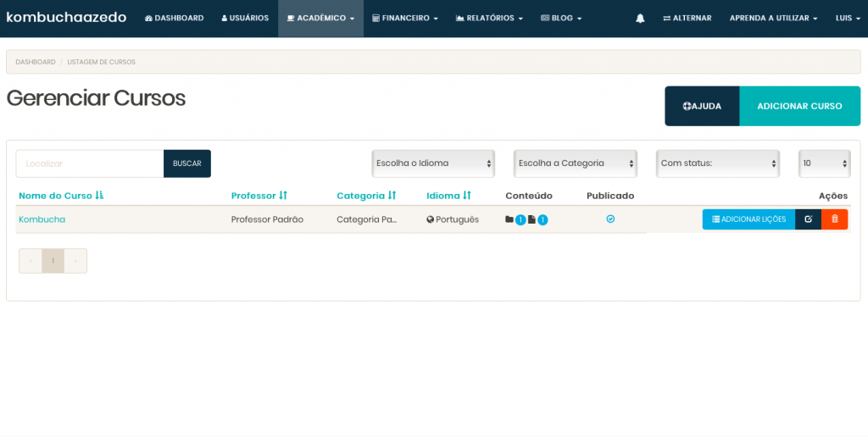The image size is (868, 443).
Task: Click the Localizar search field
Action: 90,163
